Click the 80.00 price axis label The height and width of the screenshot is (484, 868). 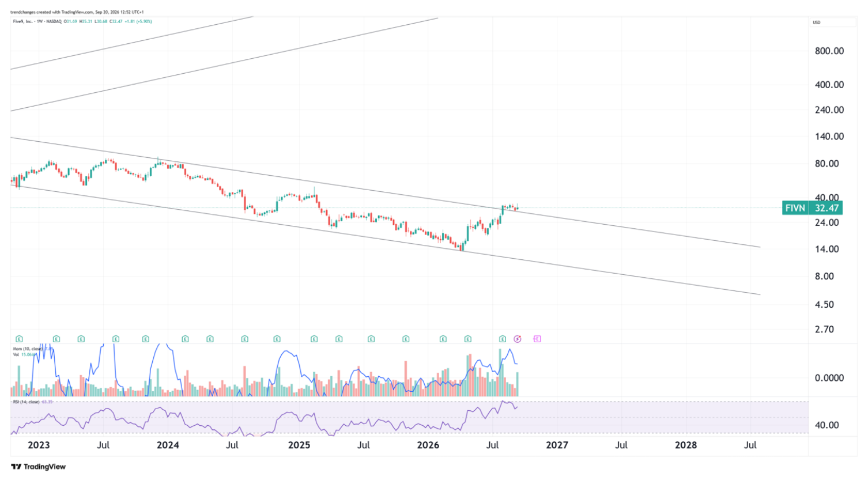point(827,164)
